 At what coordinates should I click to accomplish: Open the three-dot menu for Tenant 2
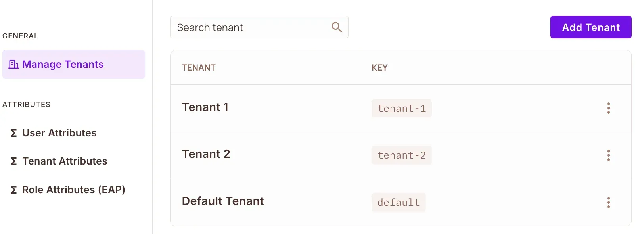pyautogui.click(x=608, y=155)
